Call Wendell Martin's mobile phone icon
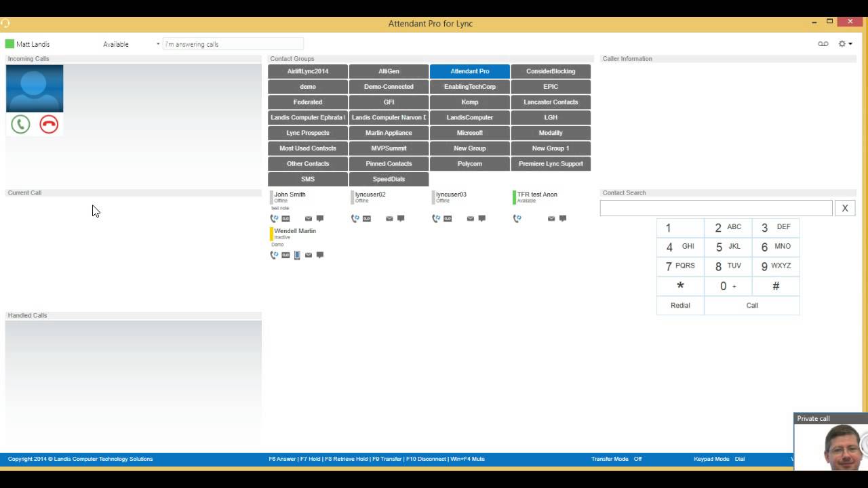The height and width of the screenshot is (488, 868). click(x=297, y=255)
